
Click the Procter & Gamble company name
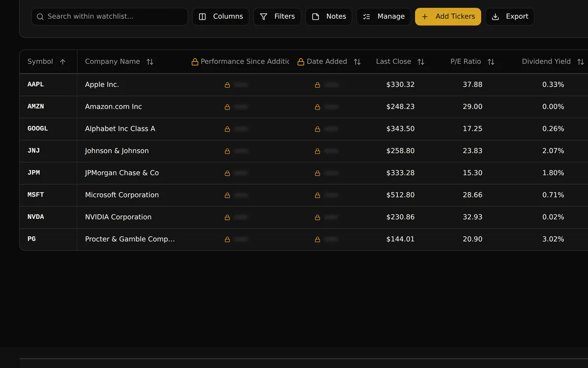tap(130, 239)
